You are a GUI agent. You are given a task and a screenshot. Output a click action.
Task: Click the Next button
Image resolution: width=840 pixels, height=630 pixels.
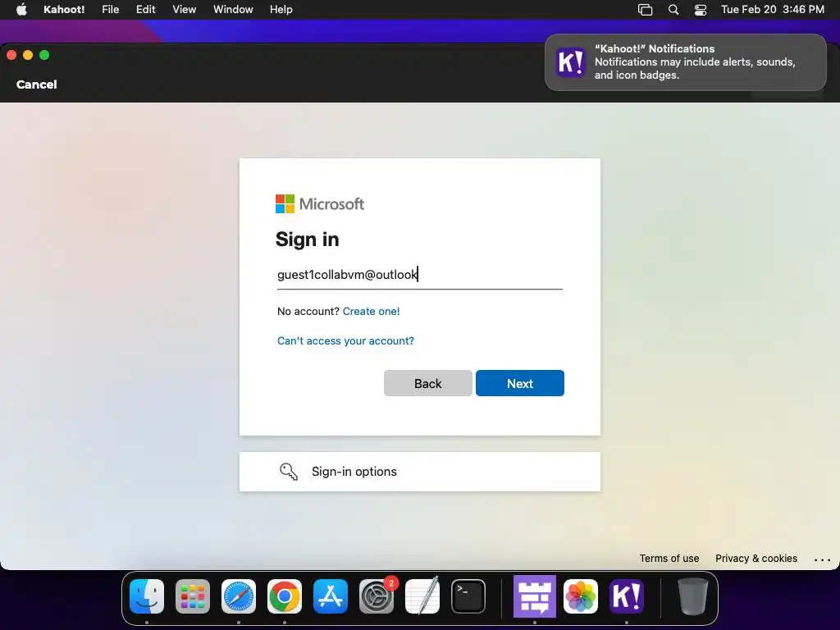[x=519, y=383]
